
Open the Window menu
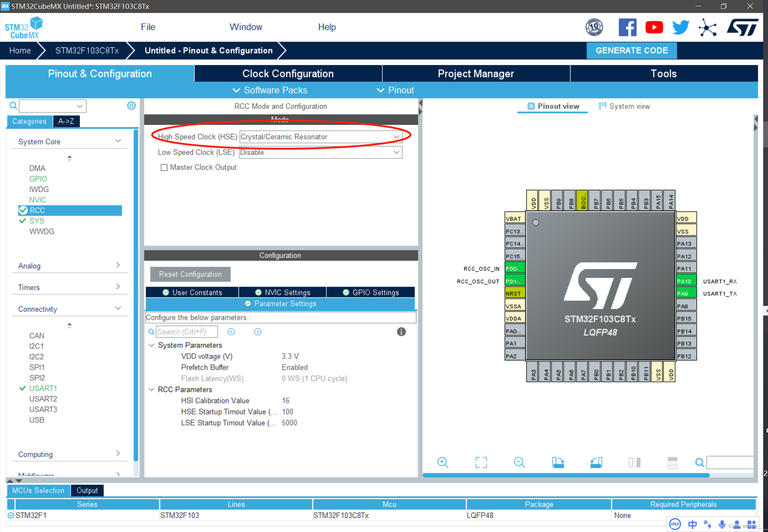pyautogui.click(x=246, y=27)
